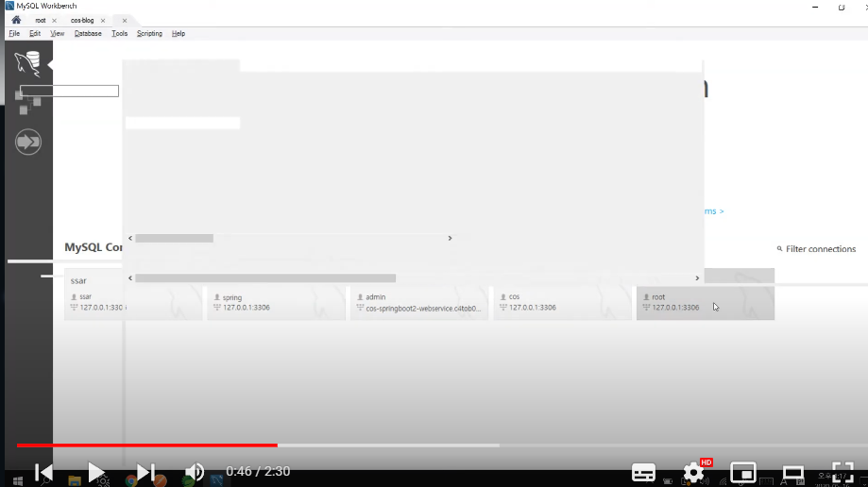Open the Edit menu

tap(35, 34)
